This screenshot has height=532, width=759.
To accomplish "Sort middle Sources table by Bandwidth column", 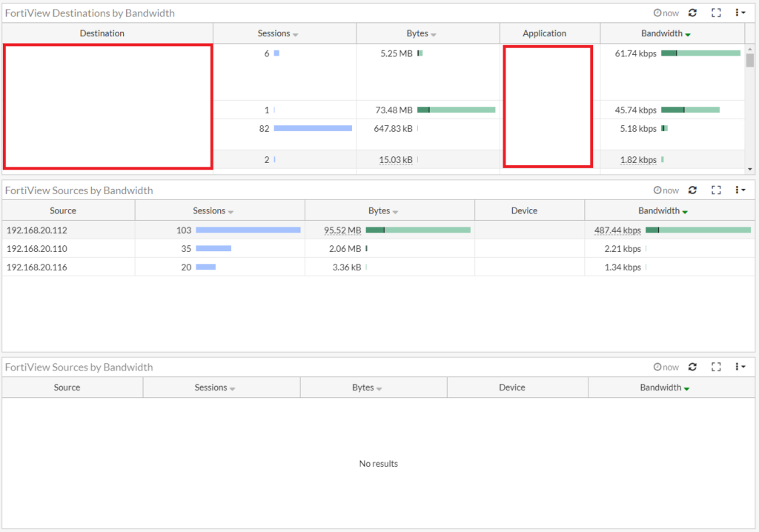I will click(669, 210).
